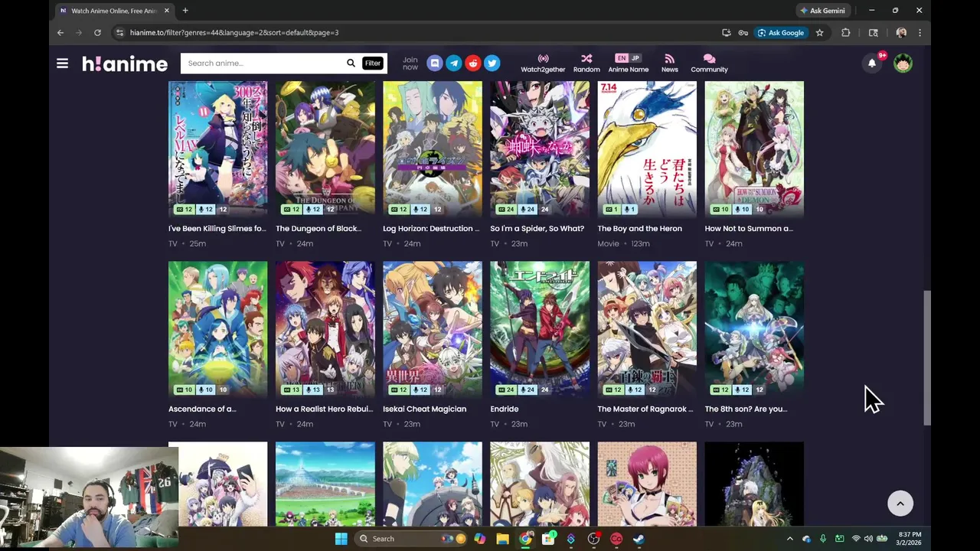Image resolution: width=980 pixels, height=551 pixels.
Task: Click the Log Horizon poster thumbnail
Action: (433, 149)
